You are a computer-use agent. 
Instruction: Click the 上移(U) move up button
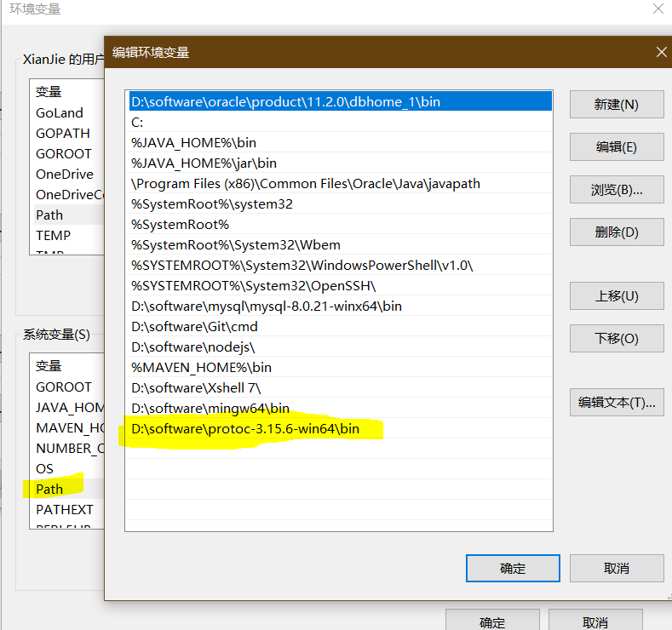[x=617, y=295]
